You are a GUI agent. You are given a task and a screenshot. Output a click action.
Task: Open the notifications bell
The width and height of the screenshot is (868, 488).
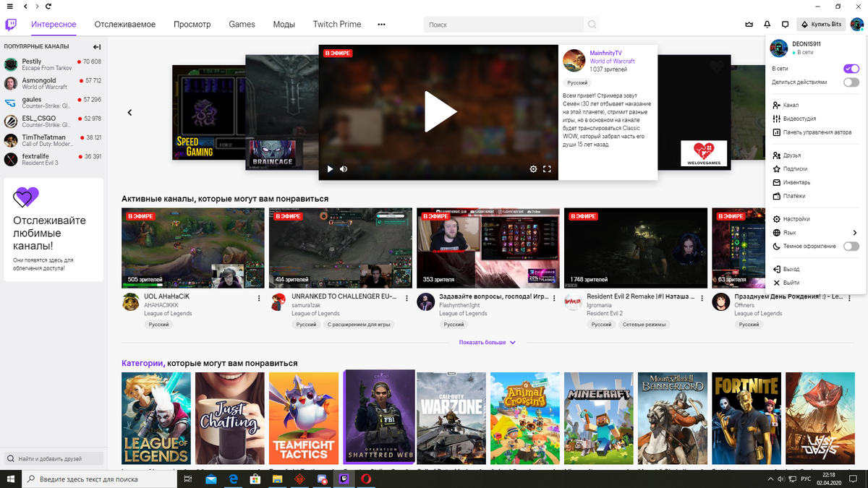(767, 25)
